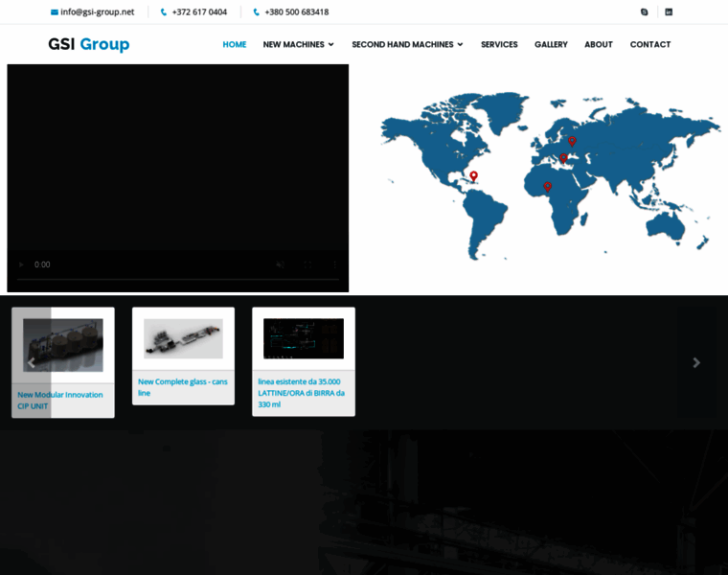Open the Services menu item

499,44
